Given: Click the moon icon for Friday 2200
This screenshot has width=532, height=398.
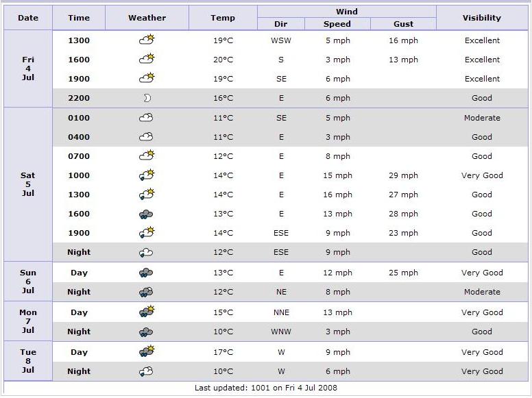Looking at the screenshot, I should (147, 98).
